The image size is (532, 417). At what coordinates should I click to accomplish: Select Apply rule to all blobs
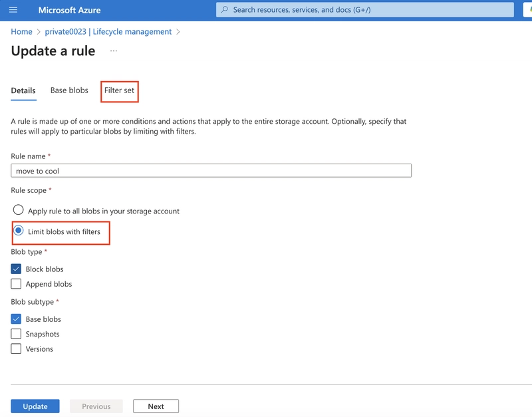tap(19, 210)
